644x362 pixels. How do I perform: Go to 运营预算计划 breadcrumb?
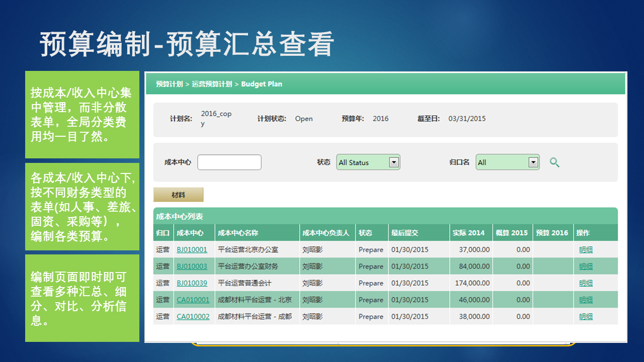(212, 84)
